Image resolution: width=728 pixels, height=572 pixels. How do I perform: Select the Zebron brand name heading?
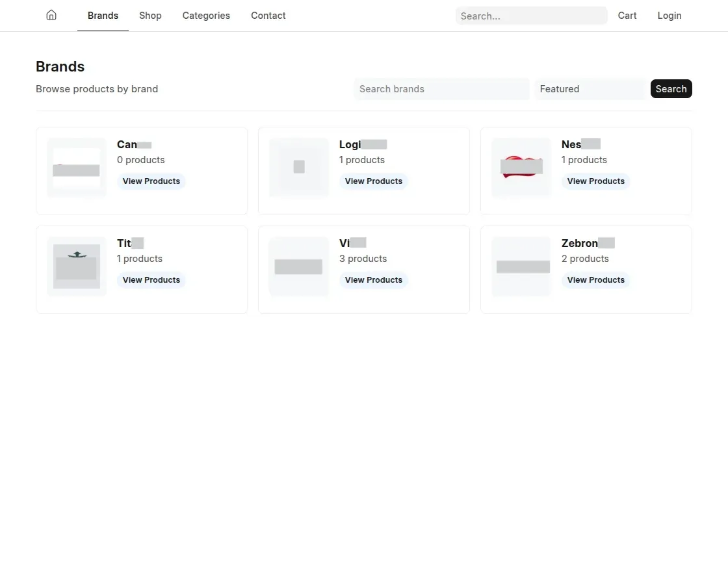tap(588, 243)
